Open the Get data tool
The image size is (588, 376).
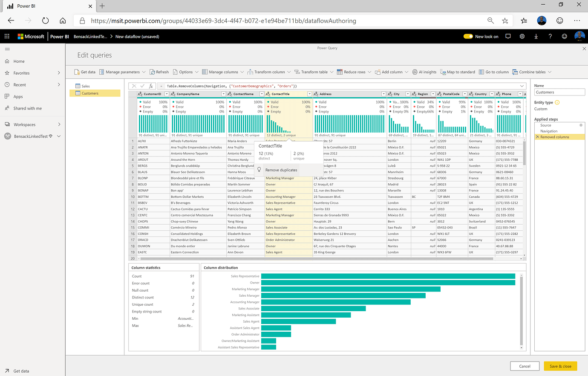coord(84,72)
